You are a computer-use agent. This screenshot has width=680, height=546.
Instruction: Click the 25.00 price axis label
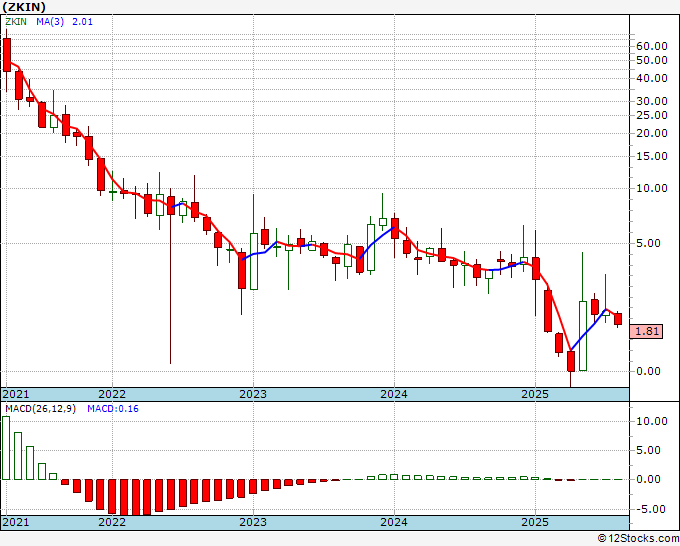click(x=651, y=115)
